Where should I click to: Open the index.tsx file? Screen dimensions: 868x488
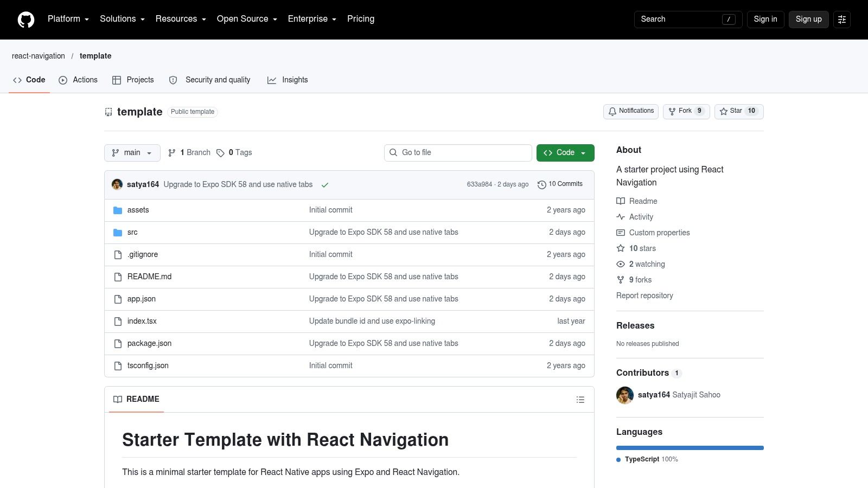[x=142, y=322]
